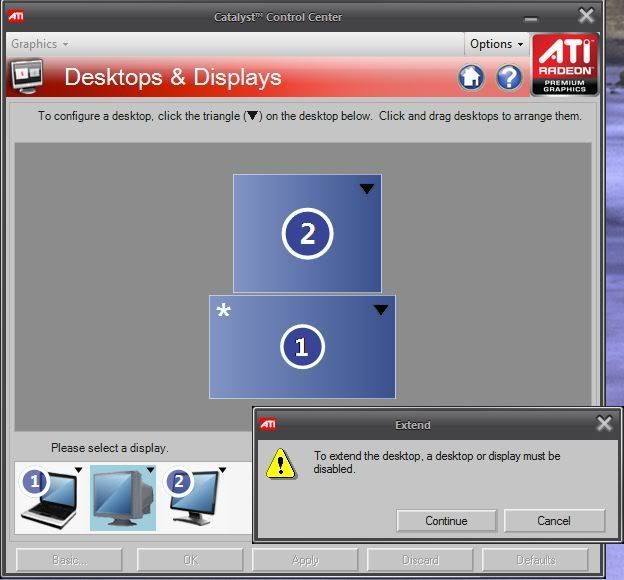The image size is (624, 580).
Task: Click the disabled Discard button
Action: (x=420, y=560)
